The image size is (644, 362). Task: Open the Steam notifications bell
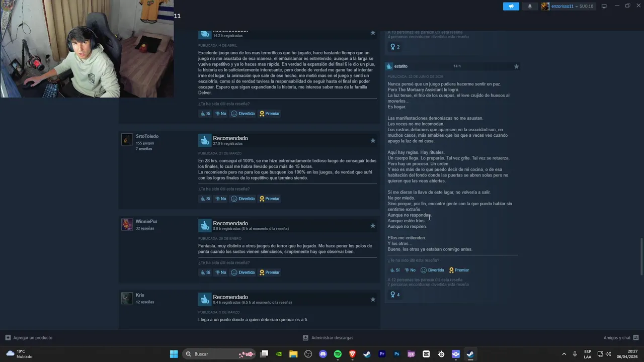tap(530, 6)
